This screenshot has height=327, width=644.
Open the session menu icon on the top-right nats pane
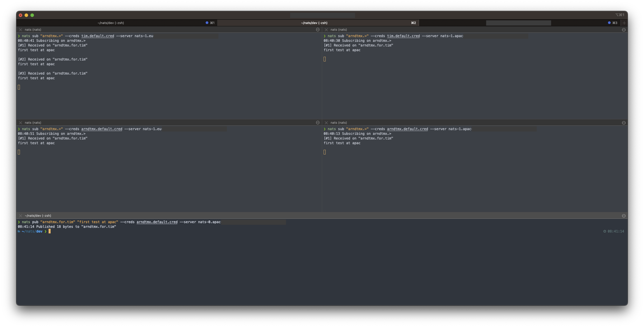click(x=624, y=29)
